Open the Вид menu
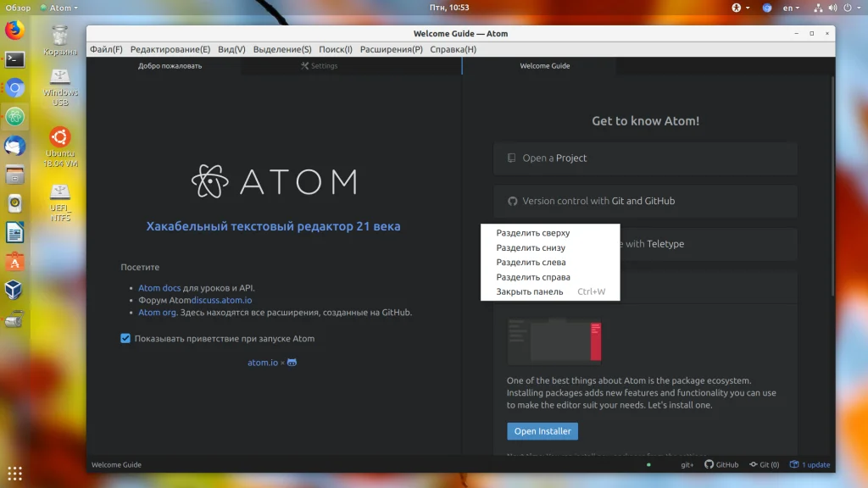868x488 pixels. (x=231, y=49)
